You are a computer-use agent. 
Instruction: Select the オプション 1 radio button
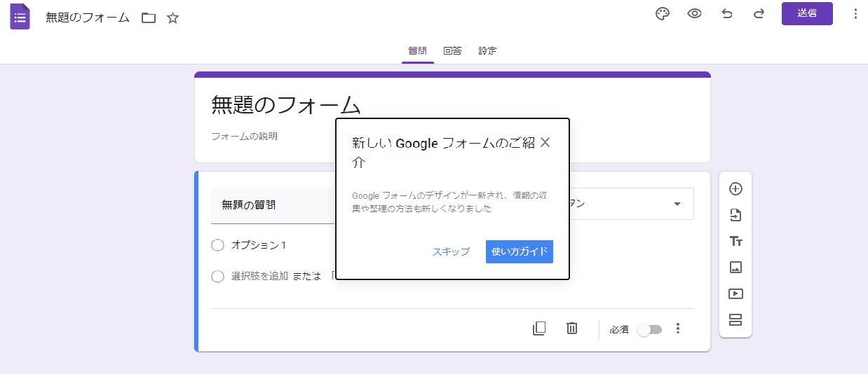pyautogui.click(x=217, y=245)
